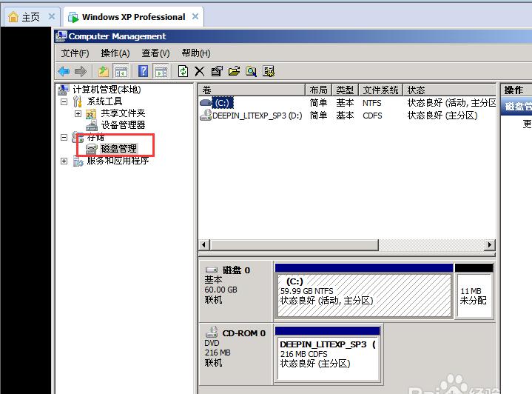This screenshot has width=532, height=394.
Task: Open the 操作(A) menu
Action: tap(115, 53)
